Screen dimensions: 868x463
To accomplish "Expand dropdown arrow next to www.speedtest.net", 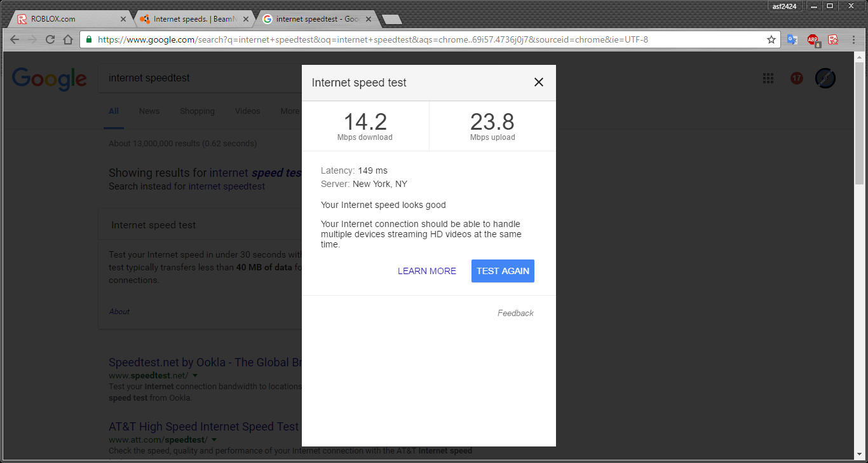I will (x=195, y=376).
